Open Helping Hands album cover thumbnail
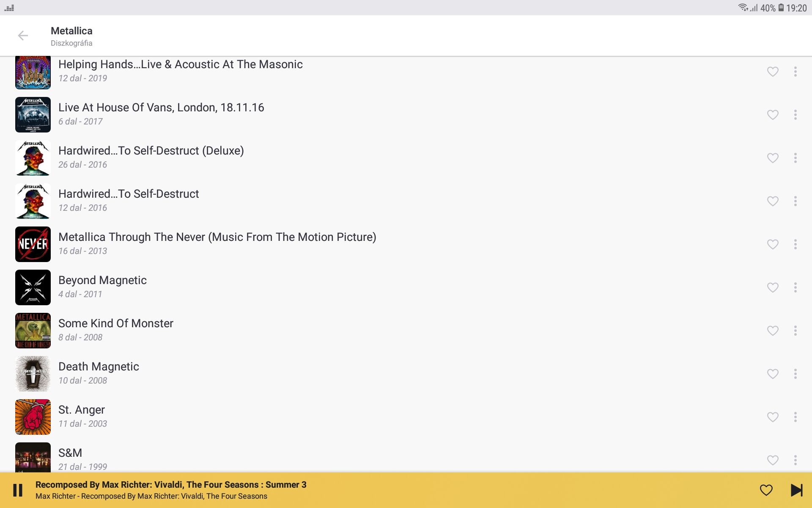The height and width of the screenshot is (508, 812). [33, 72]
